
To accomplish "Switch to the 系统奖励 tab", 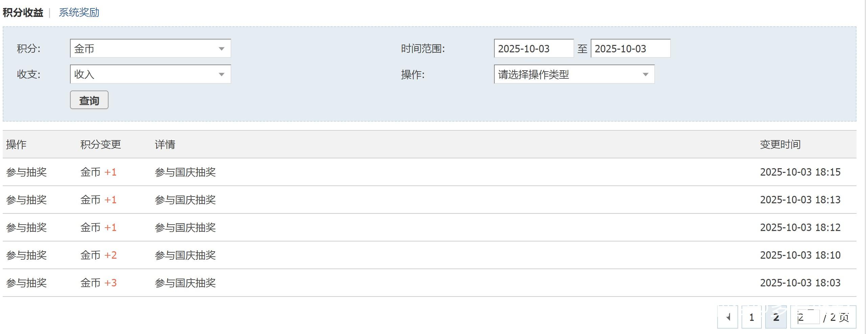I will click(x=79, y=12).
